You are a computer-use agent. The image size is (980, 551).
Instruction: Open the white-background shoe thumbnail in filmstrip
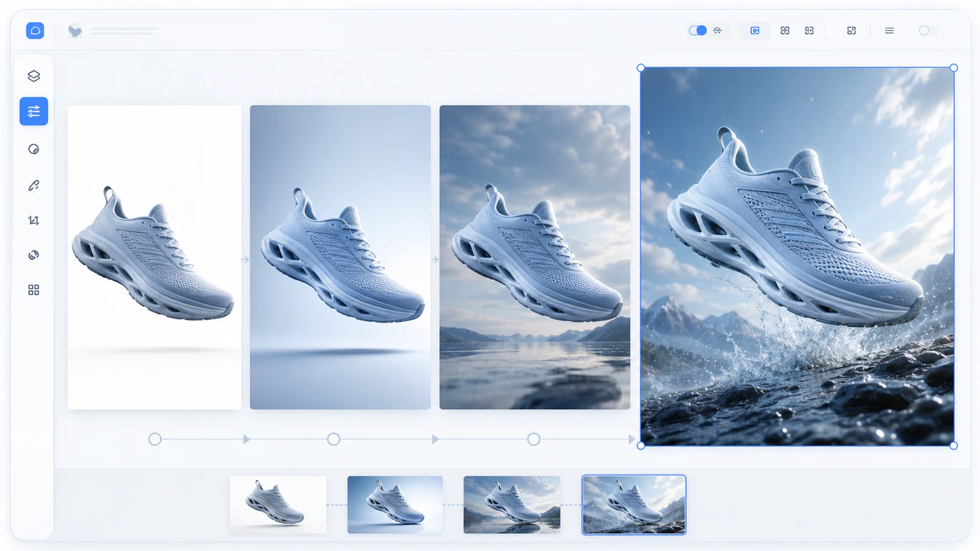pos(278,504)
